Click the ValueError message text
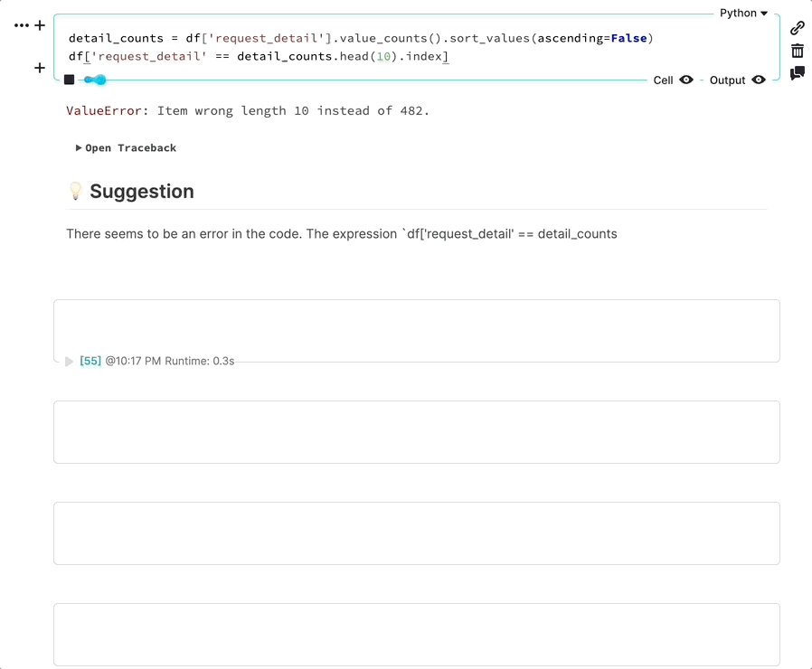Viewport: 812px width, 669px height. (248, 111)
